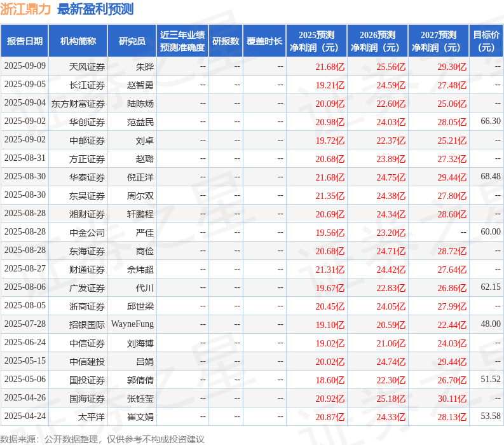Click the 18.60亿 forecast value

pos(330,380)
